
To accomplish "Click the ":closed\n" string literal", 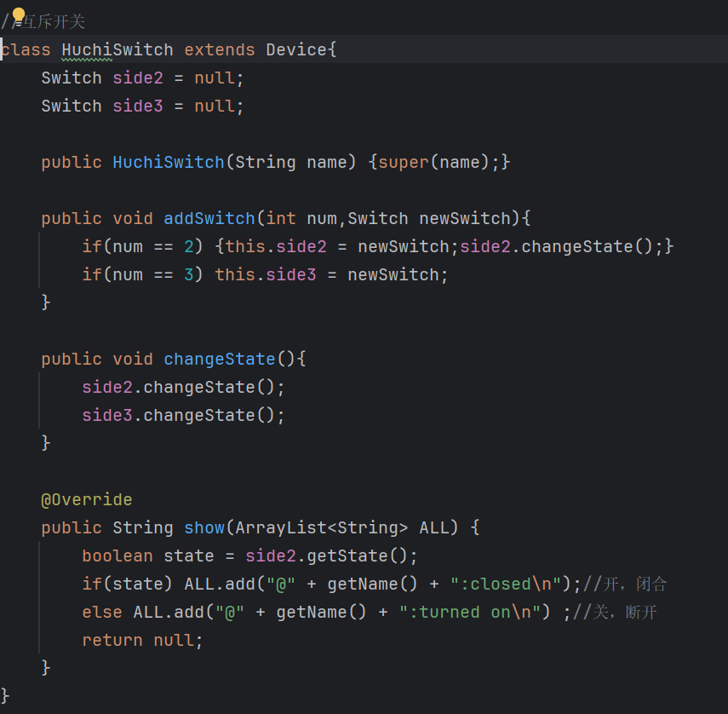I will (506, 584).
